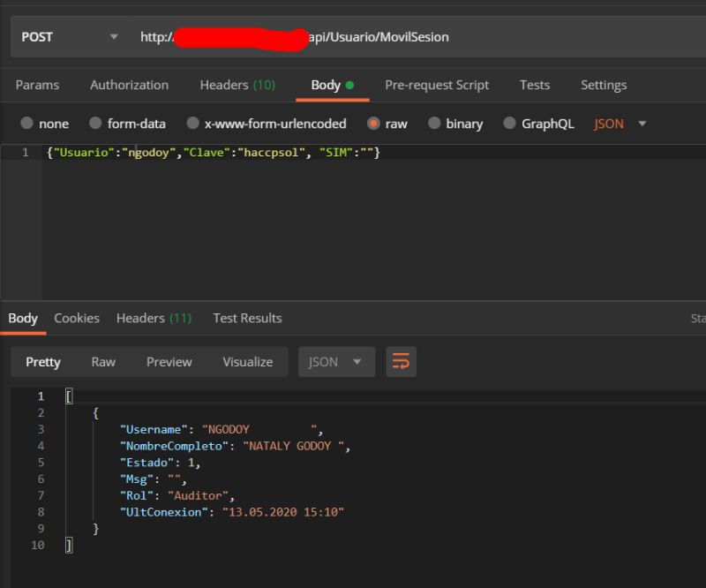Open the JSON language dropdown in request body
Viewport: 706px width, 588px height.
(x=616, y=124)
